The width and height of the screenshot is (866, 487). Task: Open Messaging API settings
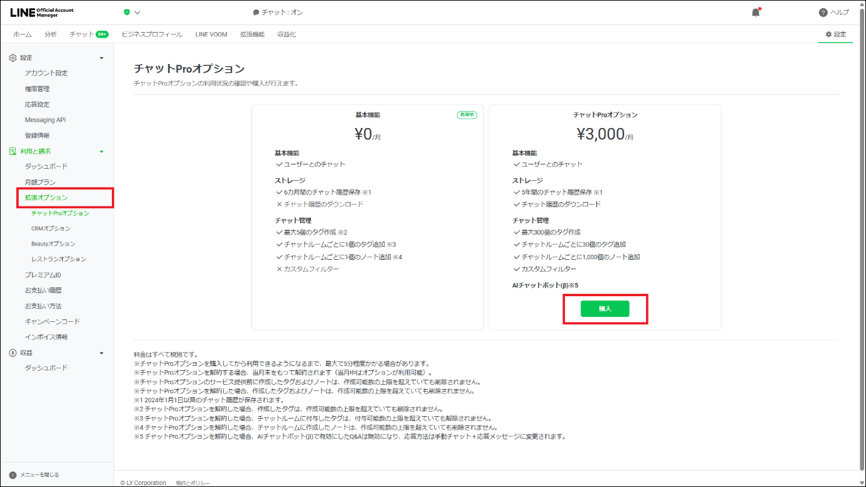(45, 120)
